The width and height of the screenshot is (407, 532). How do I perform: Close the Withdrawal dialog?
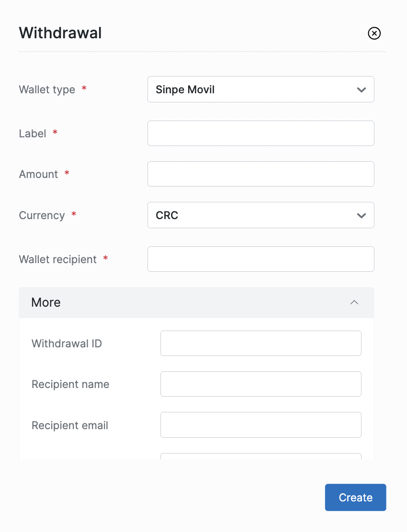point(374,33)
